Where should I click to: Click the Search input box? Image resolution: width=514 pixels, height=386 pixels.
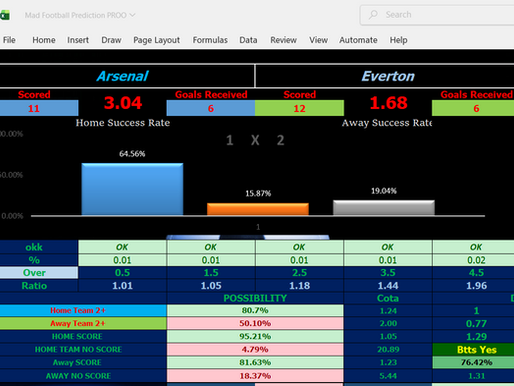437,15
